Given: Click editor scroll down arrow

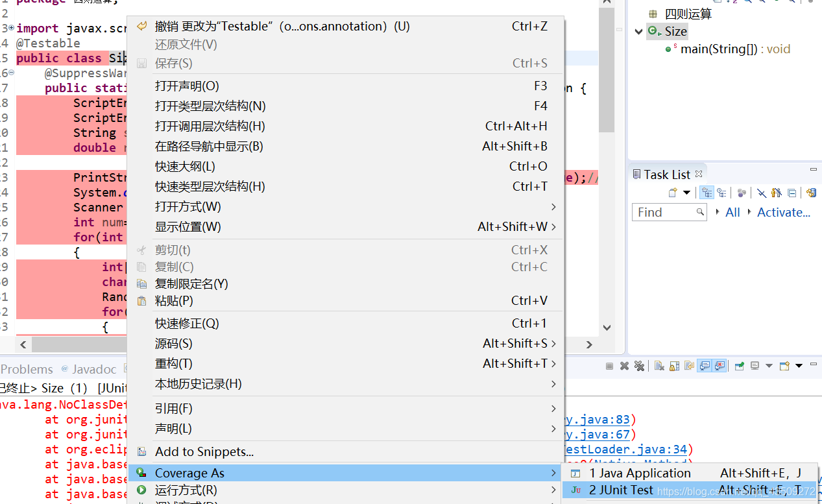Looking at the screenshot, I should 607,328.
